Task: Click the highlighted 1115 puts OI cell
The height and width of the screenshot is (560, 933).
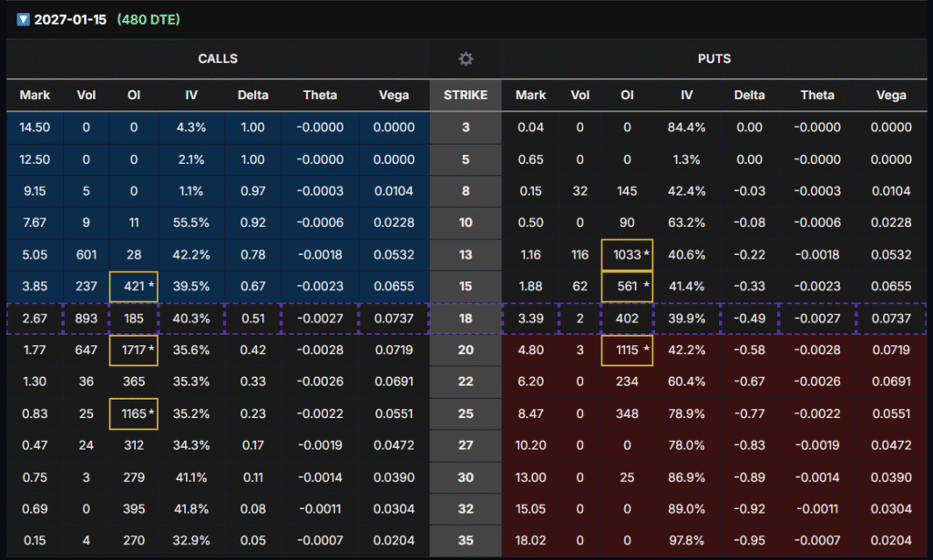Action: pos(627,350)
